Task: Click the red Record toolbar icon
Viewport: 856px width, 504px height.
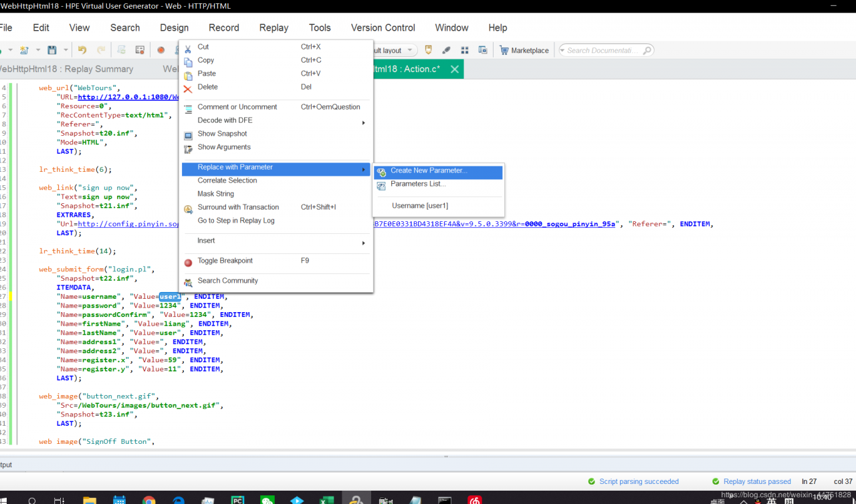Action: [x=160, y=50]
